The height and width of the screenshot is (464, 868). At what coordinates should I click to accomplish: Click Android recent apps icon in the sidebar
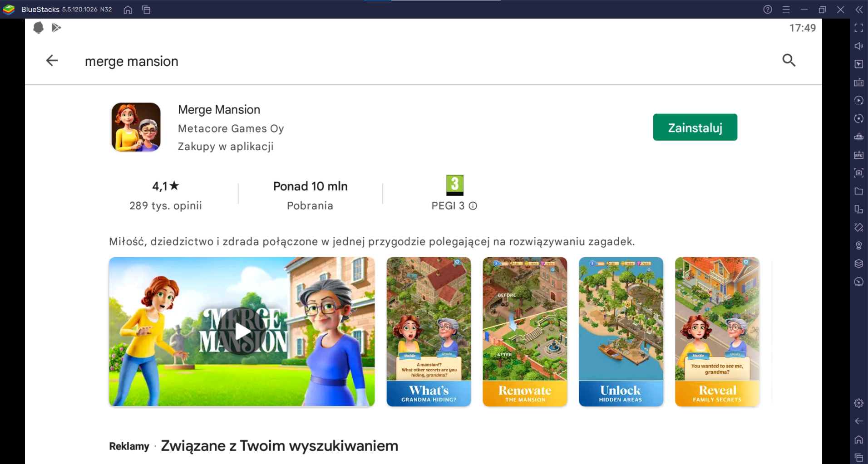click(859, 457)
